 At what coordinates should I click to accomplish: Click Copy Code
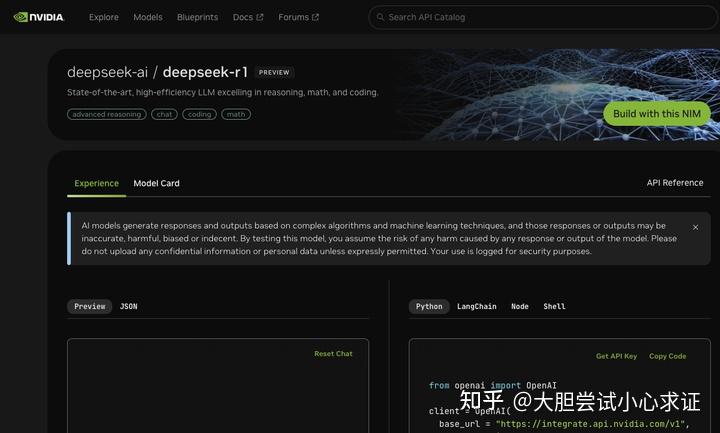coord(668,356)
